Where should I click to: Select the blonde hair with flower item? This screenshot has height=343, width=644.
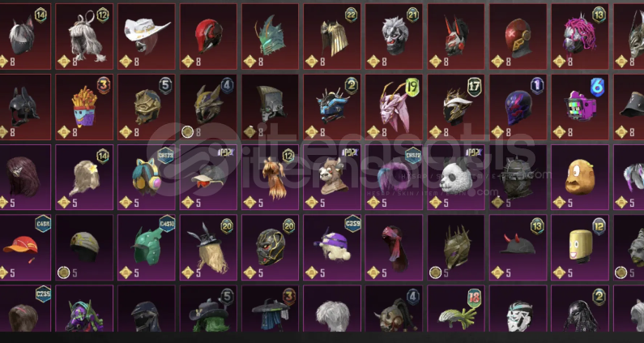coord(84,178)
